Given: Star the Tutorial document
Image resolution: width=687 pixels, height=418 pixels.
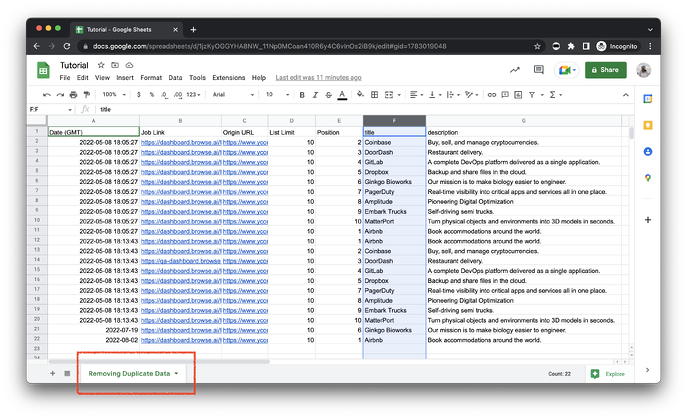Looking at the screenshot, I should [101, 65].
